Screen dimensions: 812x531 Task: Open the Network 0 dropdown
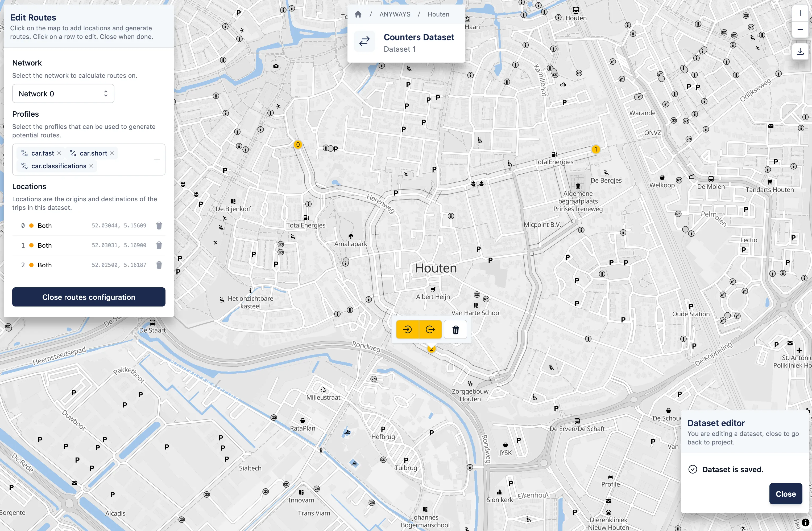[63, 93]
